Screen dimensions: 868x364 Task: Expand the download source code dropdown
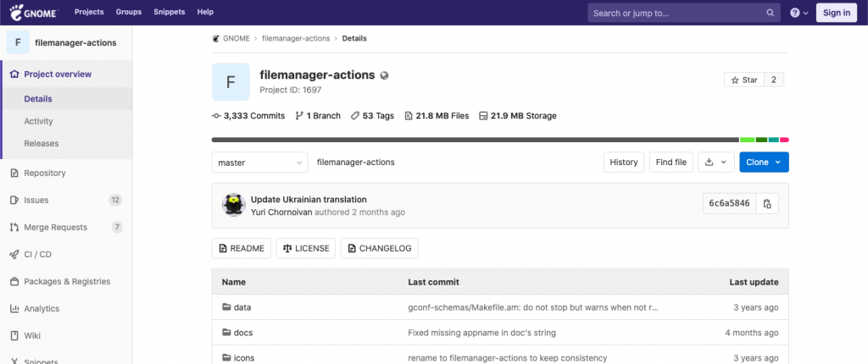(716, 162)
